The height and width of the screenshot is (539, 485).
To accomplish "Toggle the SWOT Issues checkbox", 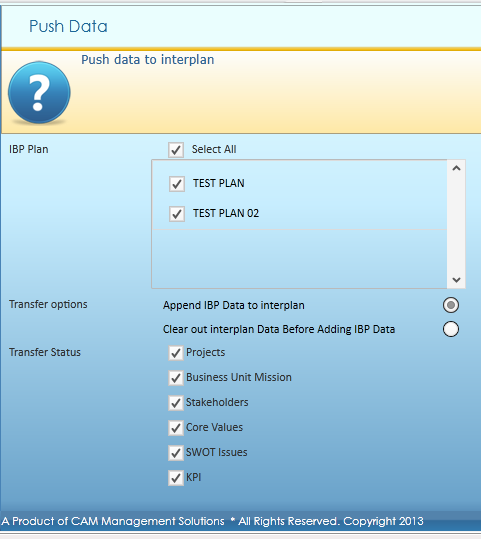I will tap(176, 453).
